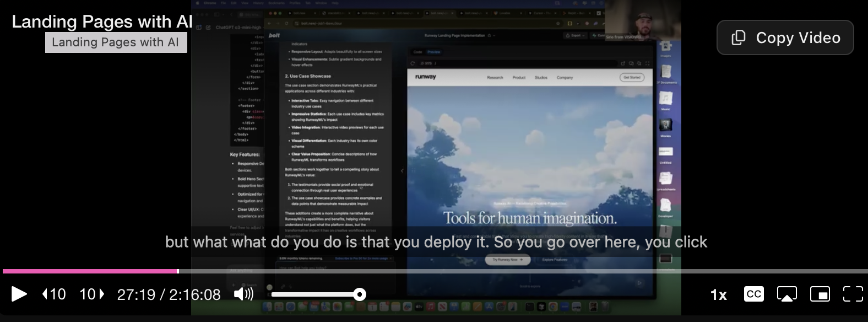Skip forward 10 seconds
Image resolution: width=868 pixels, height=322 pixels.
click(x=91, y=294)
